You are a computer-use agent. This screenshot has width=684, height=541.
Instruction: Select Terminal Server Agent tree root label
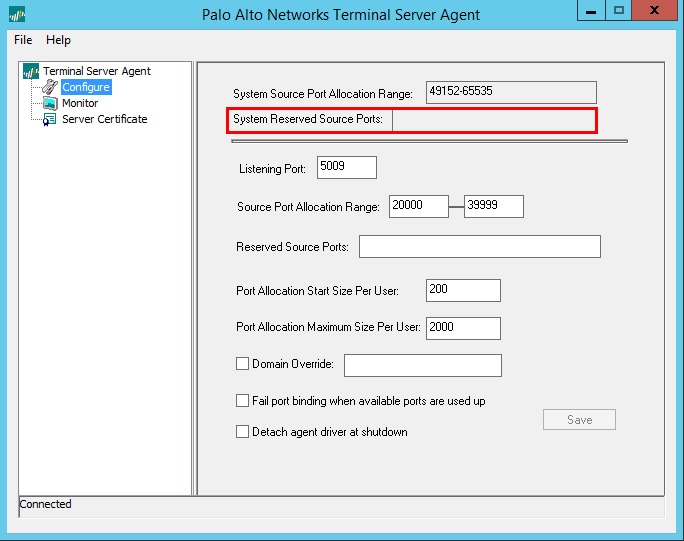(x=97, y=71)
